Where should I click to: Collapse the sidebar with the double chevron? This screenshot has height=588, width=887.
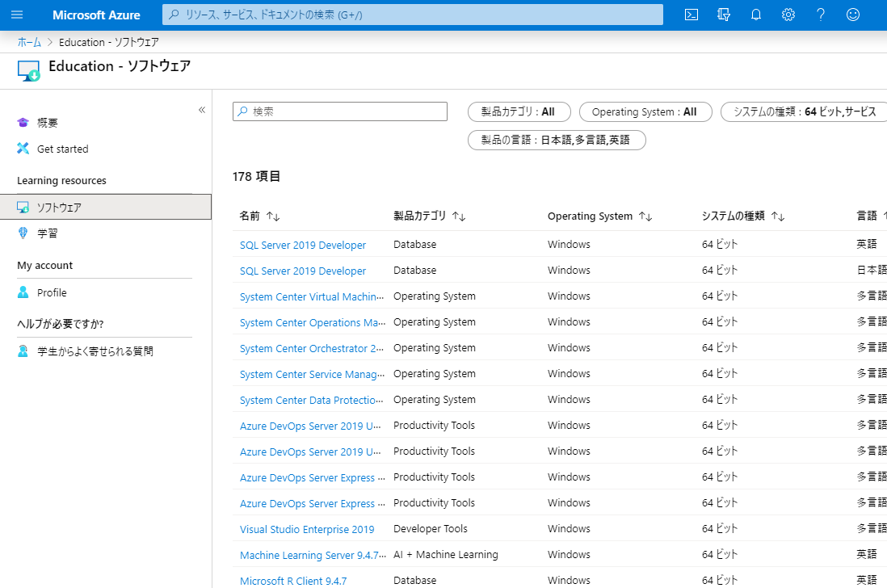coord(202,110)
